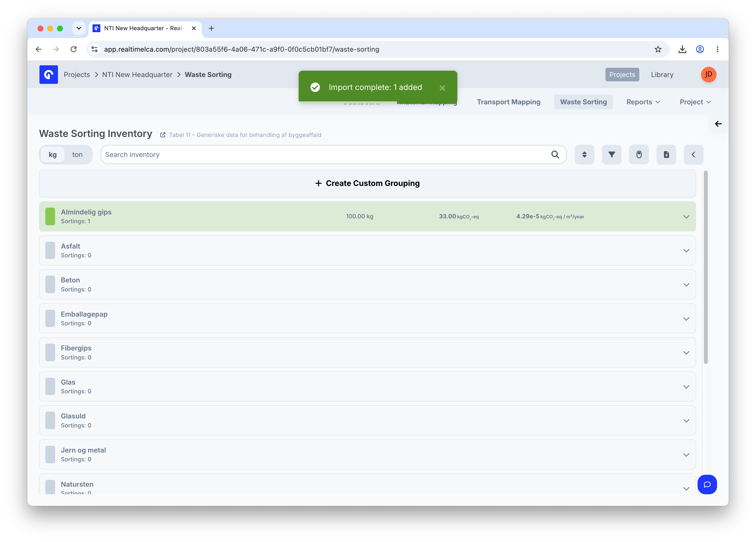Go to NTI New Headquarter breadcrumb
756x542 pixels.
point(137,74)
